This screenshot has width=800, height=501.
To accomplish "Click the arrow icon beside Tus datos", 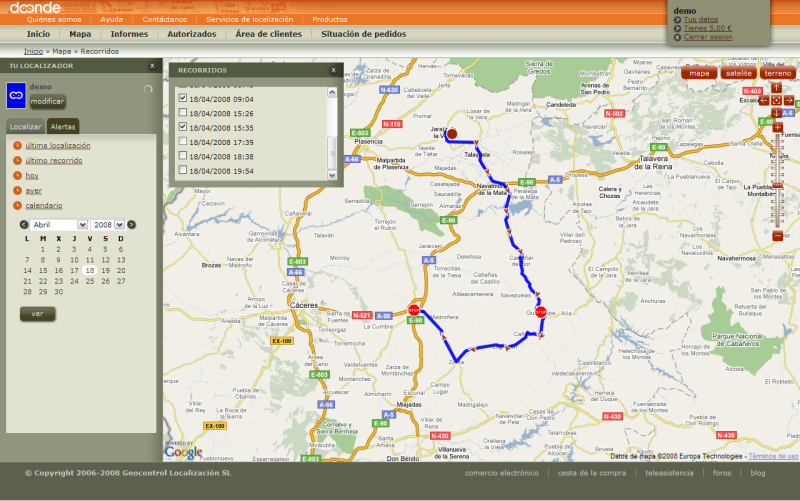I will click(678, 20).
